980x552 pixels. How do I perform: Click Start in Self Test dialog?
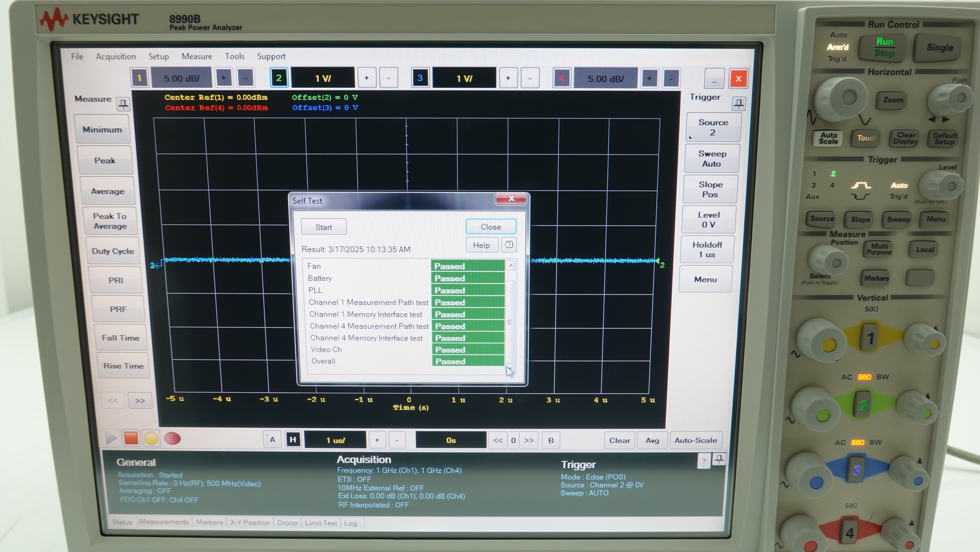pyautogui.click(x=323, y=227)
